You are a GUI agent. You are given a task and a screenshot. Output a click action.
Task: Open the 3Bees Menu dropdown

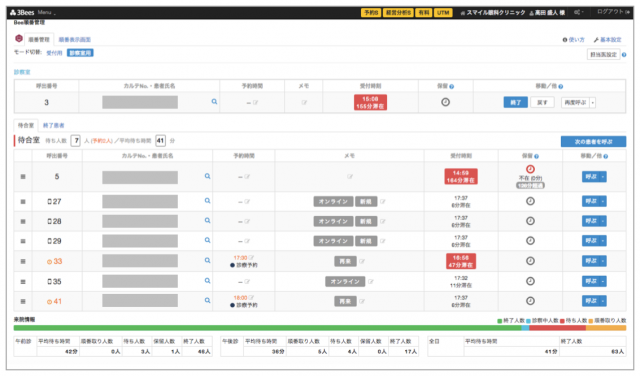pos(46,13)
